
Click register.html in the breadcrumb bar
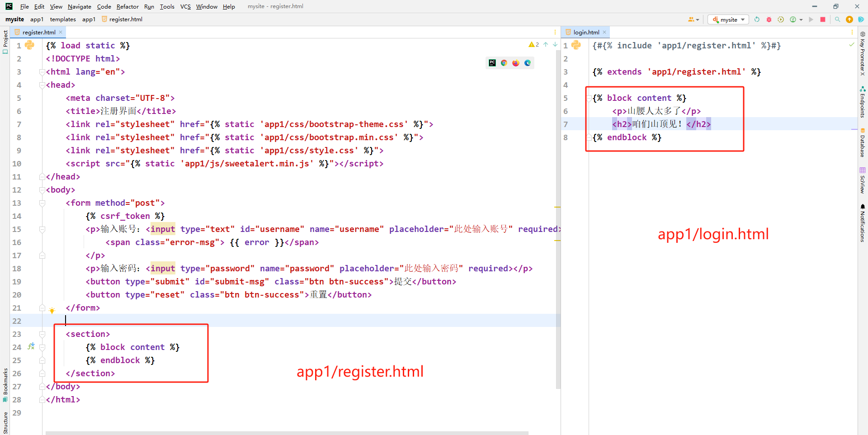pyautogui.click(x=122, y=19)
